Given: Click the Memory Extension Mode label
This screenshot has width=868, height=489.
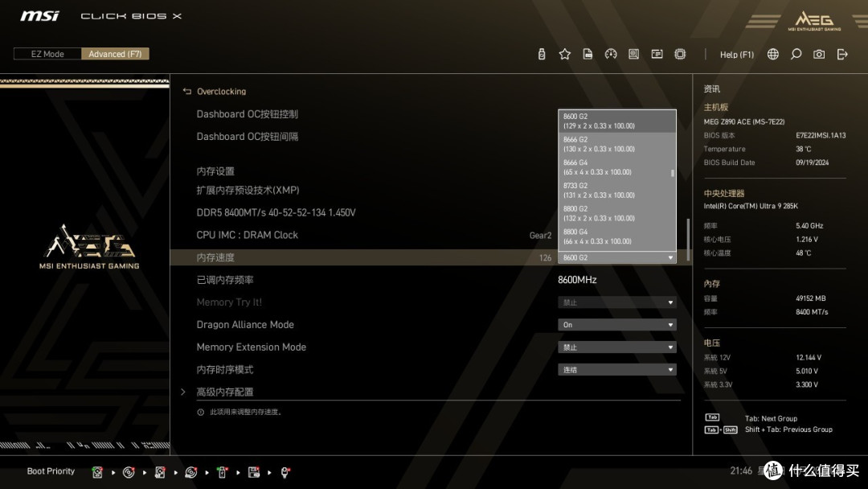Looking at the screenshot, I should click(x=252, y=347).
